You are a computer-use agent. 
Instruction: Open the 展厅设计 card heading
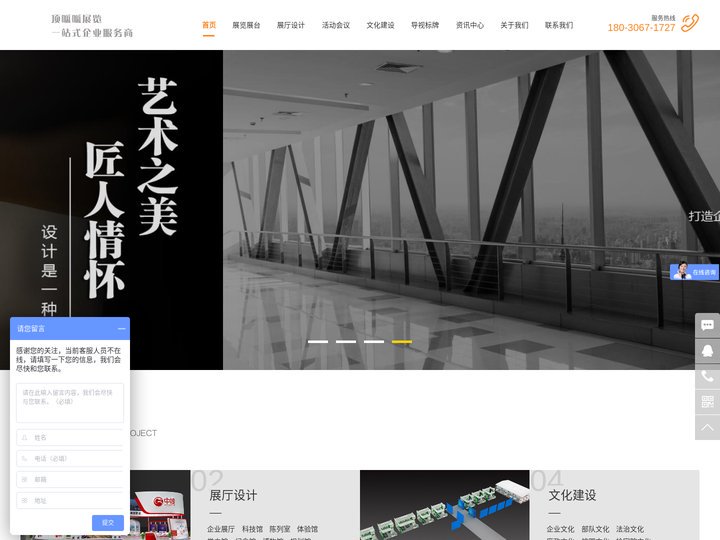233,495
